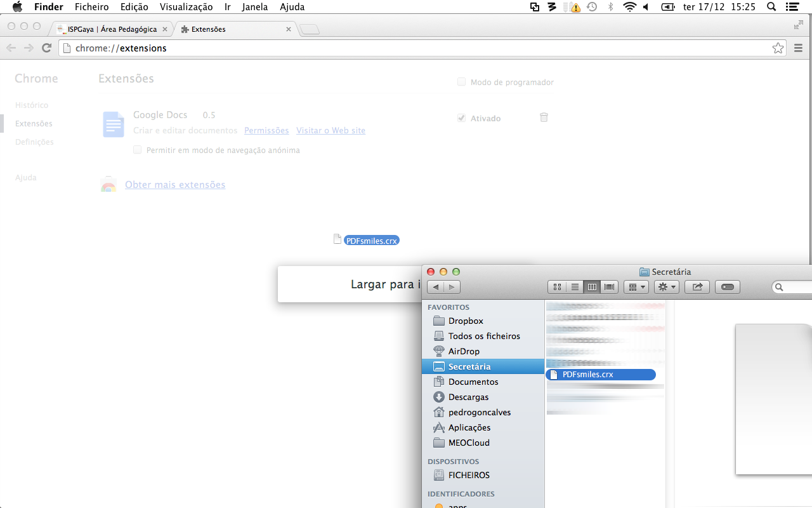Open Google Docs Permissões link
This screenshot has height=508, width=812.
(x=266, y=130)
